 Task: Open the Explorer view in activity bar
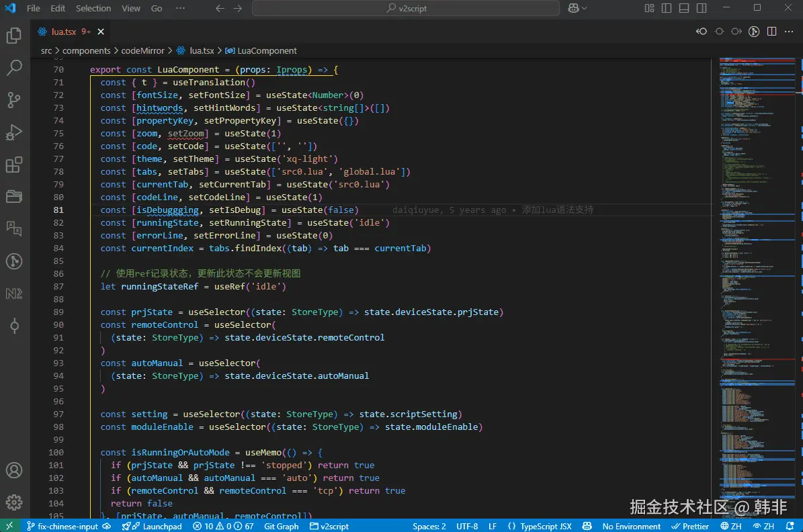[x=14, y=36]
